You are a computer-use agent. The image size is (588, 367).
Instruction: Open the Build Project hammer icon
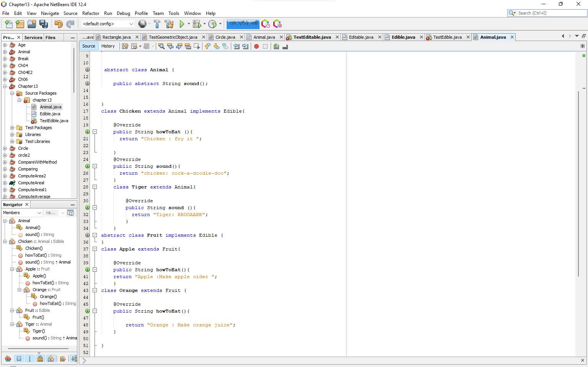point(157,24)
